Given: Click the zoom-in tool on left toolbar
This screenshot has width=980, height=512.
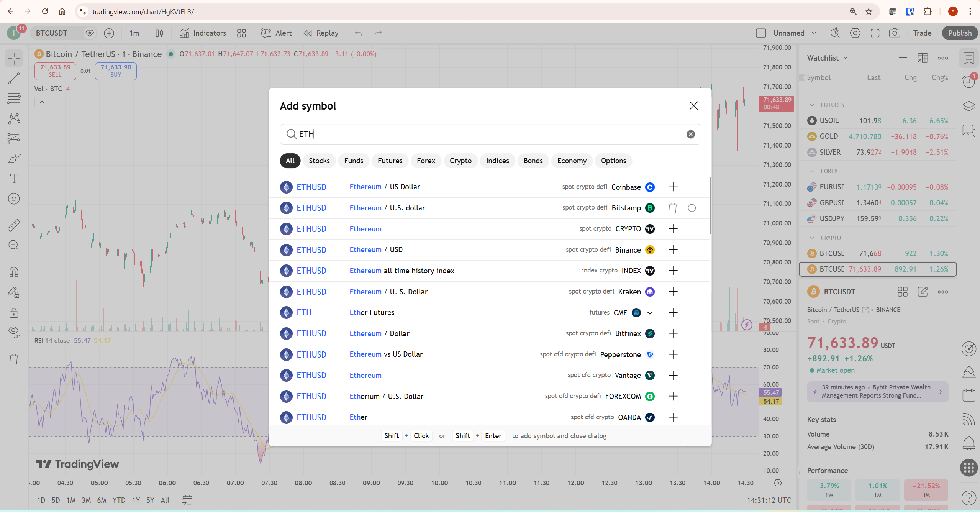Looking at the screenshot, I should (14, 245).
